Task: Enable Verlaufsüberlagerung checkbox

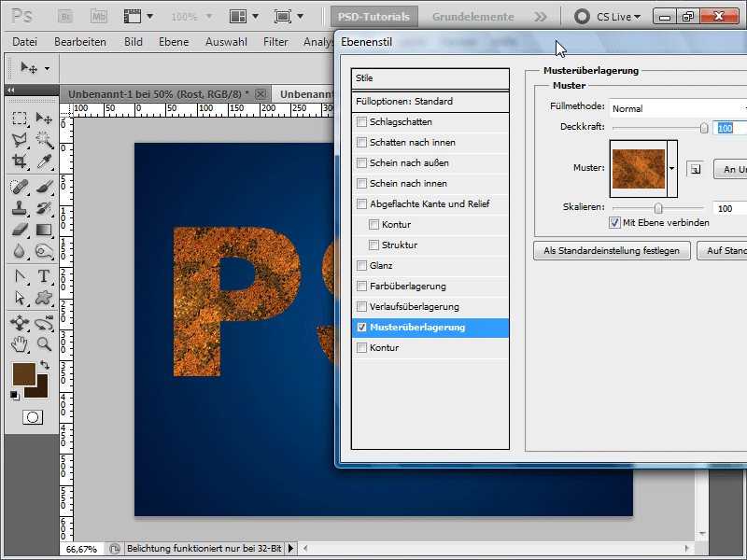Action: coord(361,306)
